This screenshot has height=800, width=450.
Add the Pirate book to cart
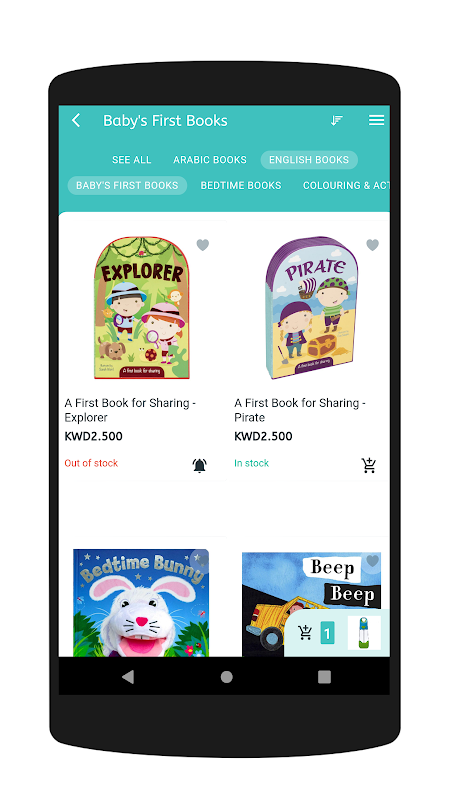(369, 465)
